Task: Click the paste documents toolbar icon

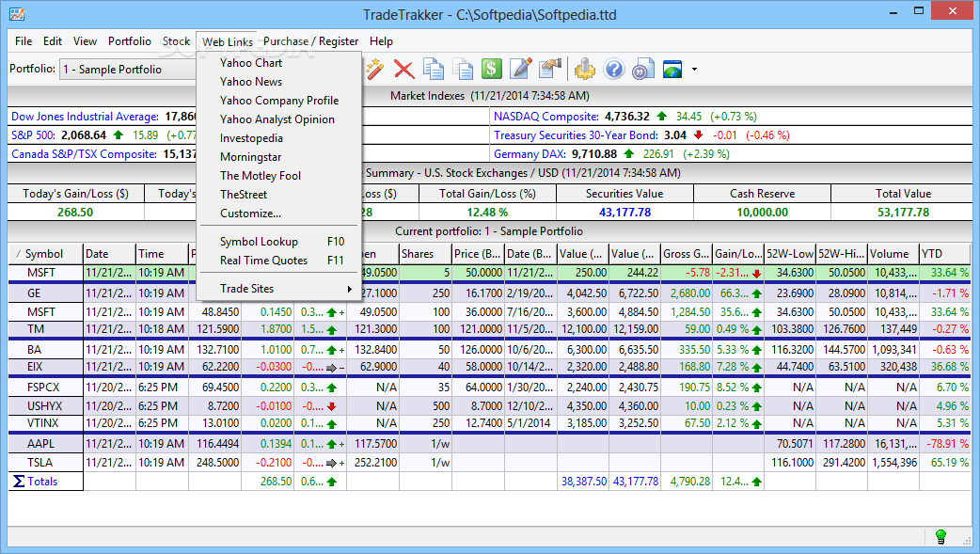Action: [463, 69]
